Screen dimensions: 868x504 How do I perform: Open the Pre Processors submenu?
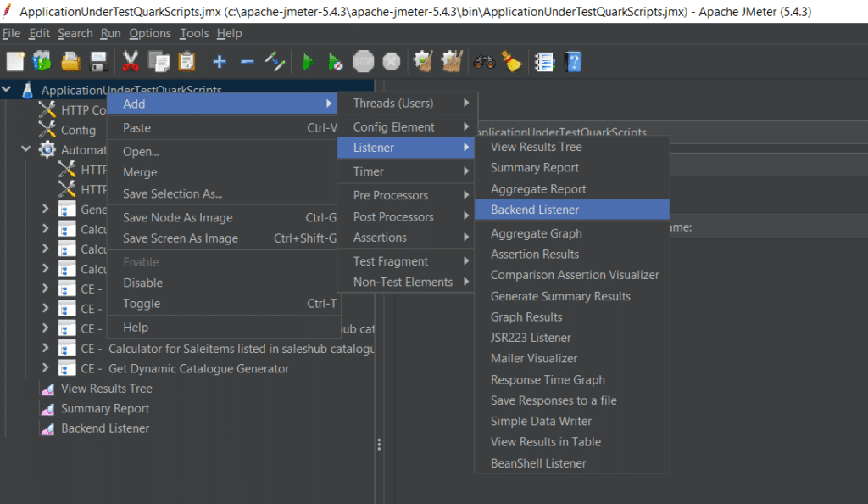(406, 195)
